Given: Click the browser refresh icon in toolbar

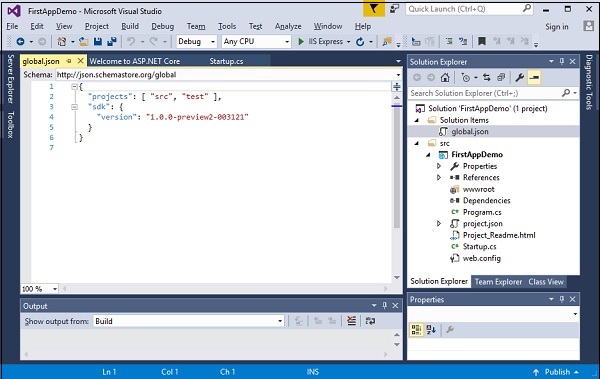Looking at the screenshot, I should [x=360, y=41].
